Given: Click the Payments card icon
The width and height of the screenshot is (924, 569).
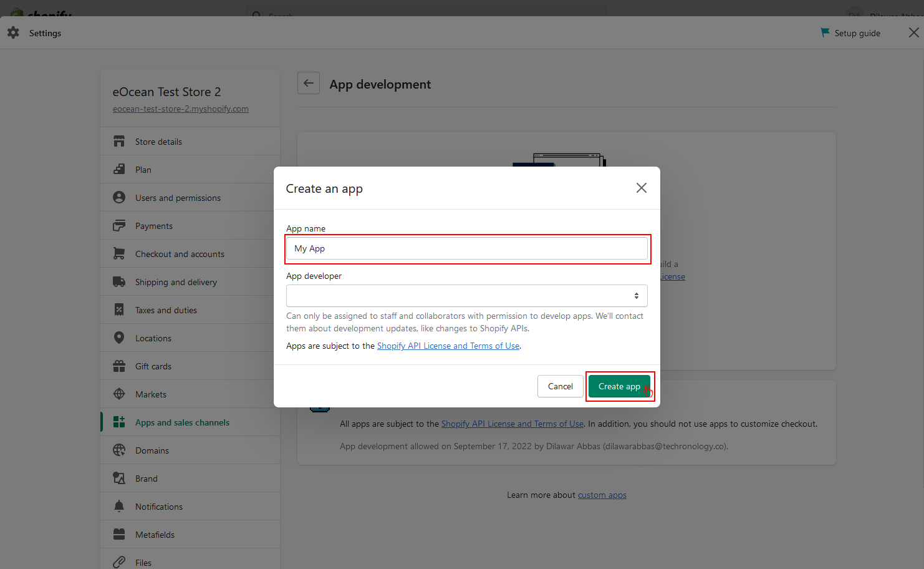Looking at the screenshot, I should pyautogui.click(x=119, y=226).
